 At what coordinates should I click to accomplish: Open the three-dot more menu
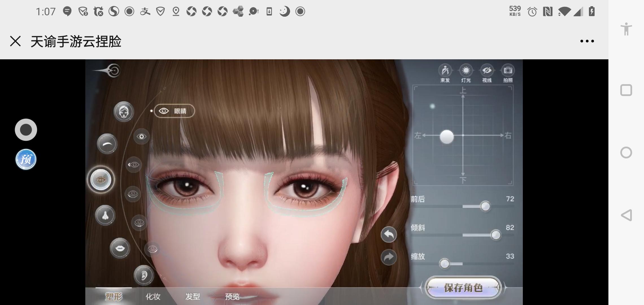pyautogui.click(x=587, y=41)
